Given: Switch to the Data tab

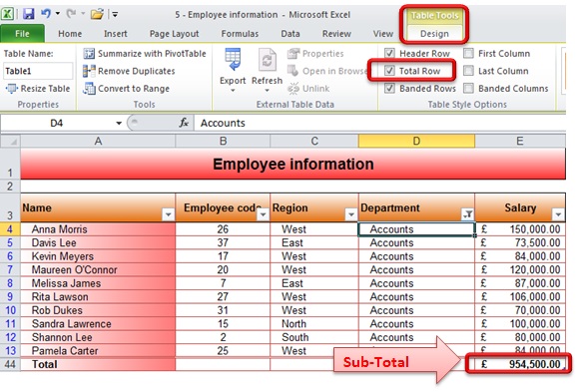Looking at the screenshot, I should pos(290,34).
